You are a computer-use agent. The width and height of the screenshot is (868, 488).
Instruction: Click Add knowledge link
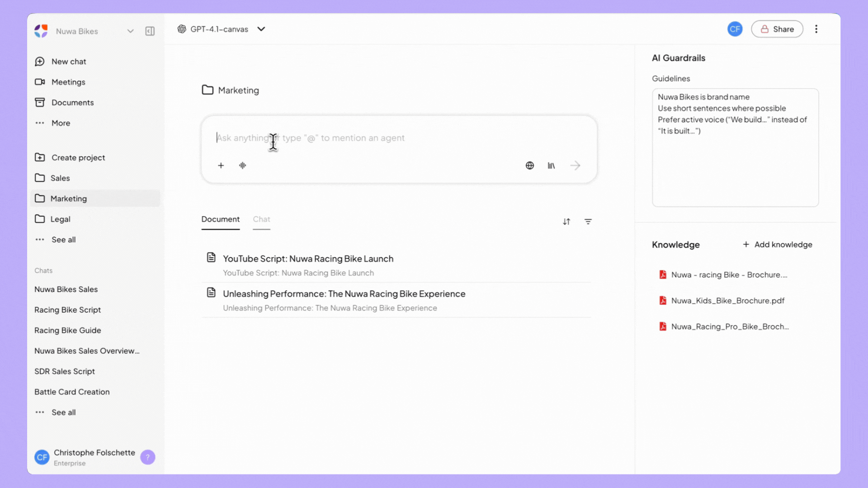pyautogui.click(x=777, y=244)
